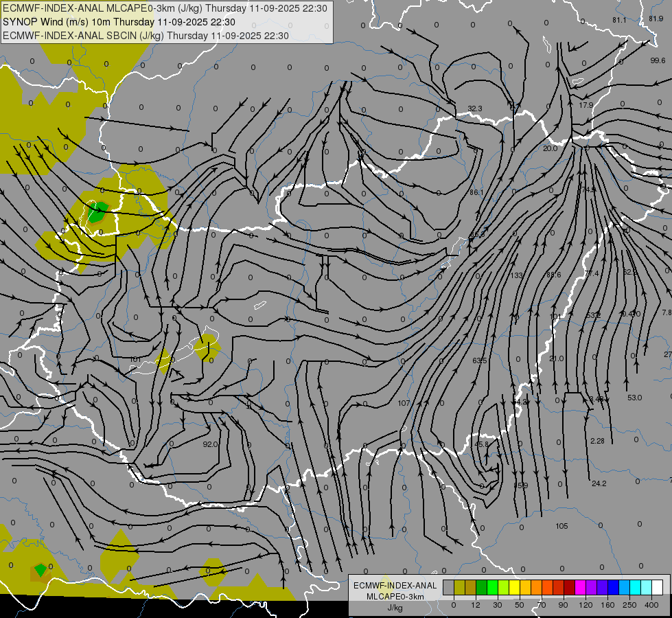
Task: Click the 81.9 value on the map
Action: (x=656, y=19)
